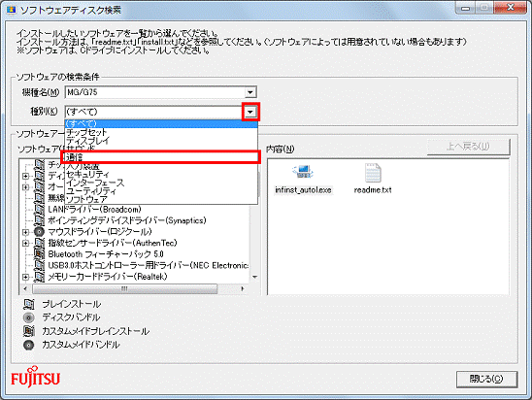The image size is (532, 400).
Task: Expand the ディ... tree node behind the list
Action: pos(26,176)
